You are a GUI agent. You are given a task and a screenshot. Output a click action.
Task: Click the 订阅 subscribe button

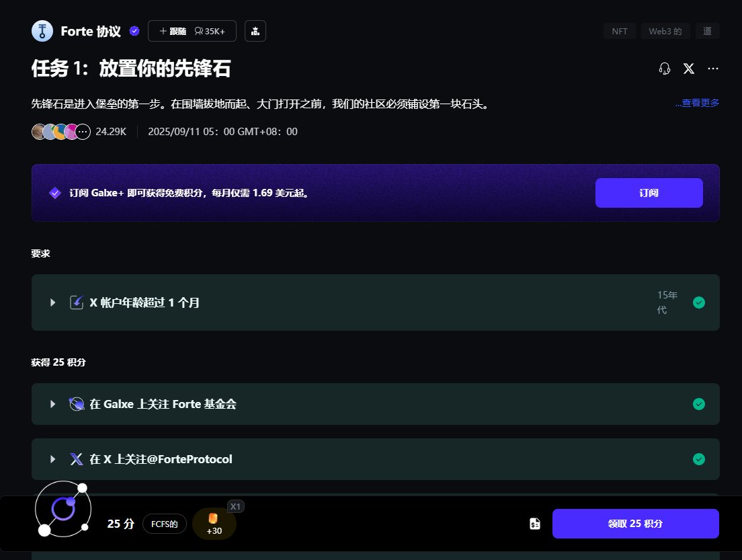[x=649, y=193]
